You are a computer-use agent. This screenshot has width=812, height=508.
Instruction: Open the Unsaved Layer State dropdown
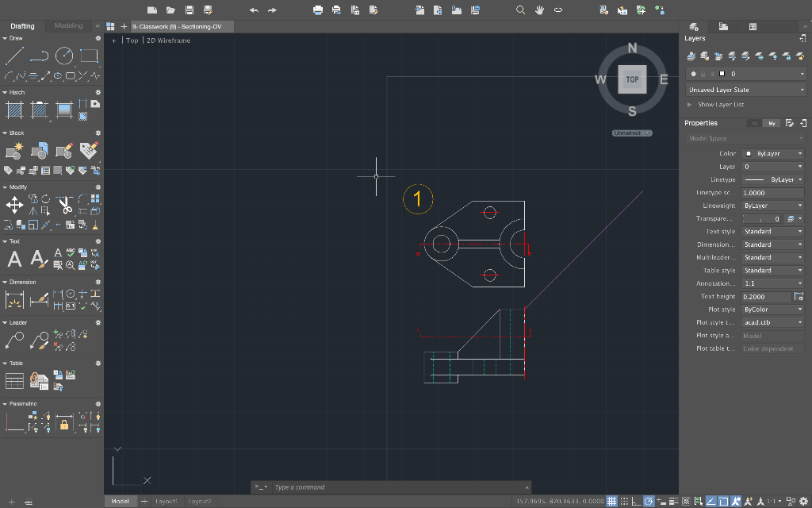[x=745, y=89]
